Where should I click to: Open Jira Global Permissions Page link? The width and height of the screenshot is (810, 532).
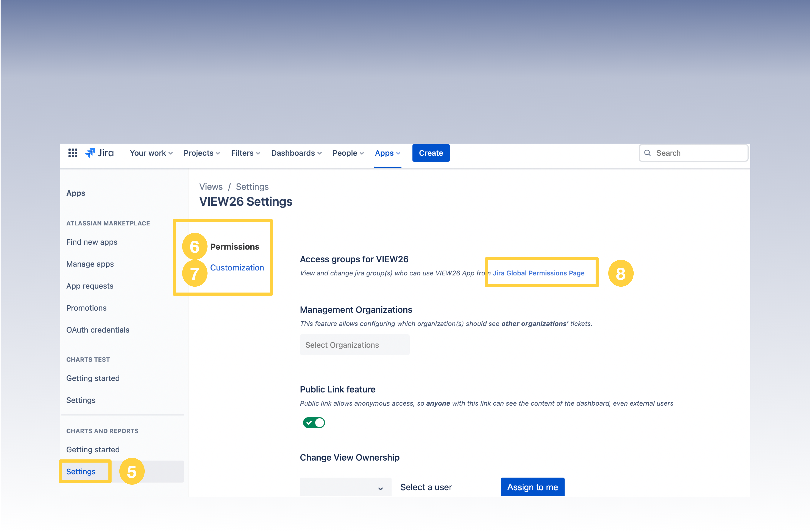pos(538,273)
